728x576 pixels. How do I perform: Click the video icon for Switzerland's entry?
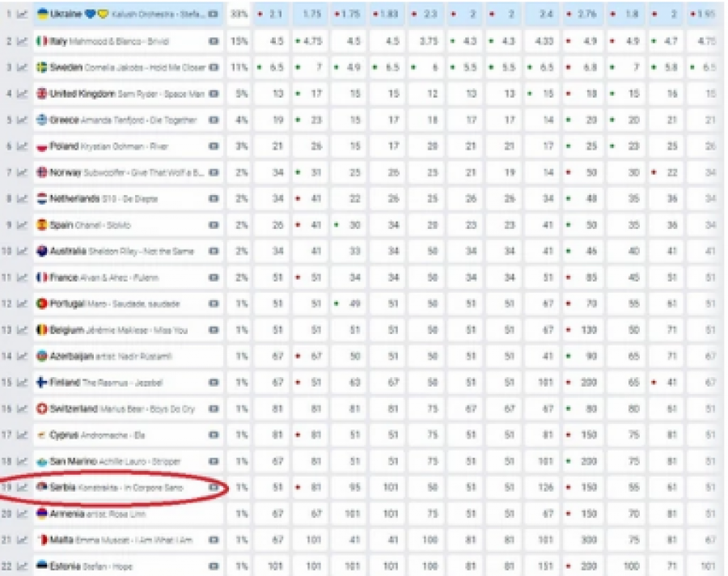pos(213,409)
